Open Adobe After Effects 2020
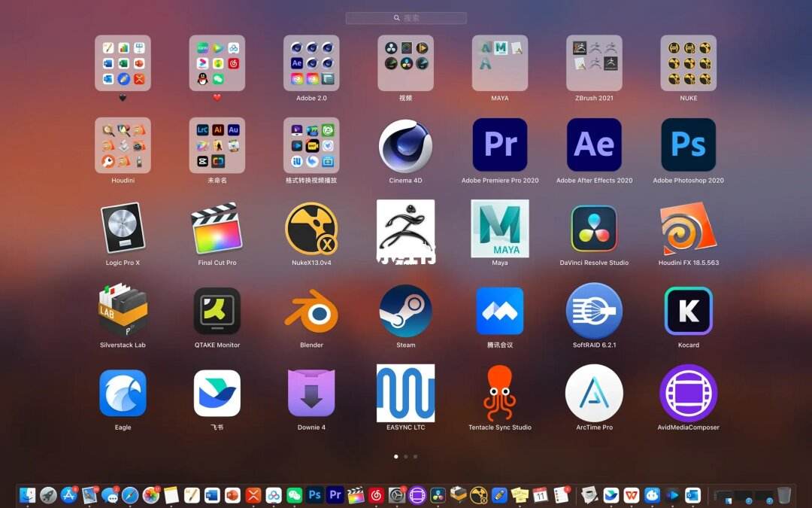This screenshot has width=812, height=508. click(x=594, y=144)
